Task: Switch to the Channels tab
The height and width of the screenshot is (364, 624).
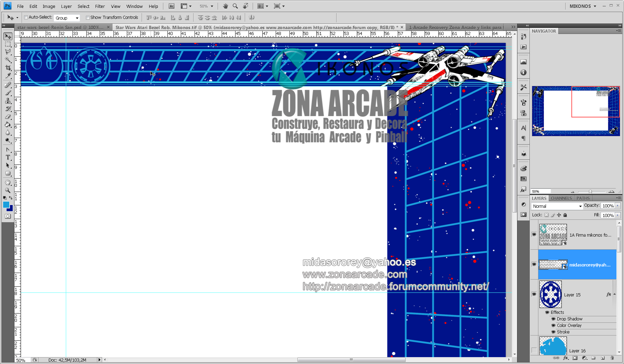Action: [561, 198]
